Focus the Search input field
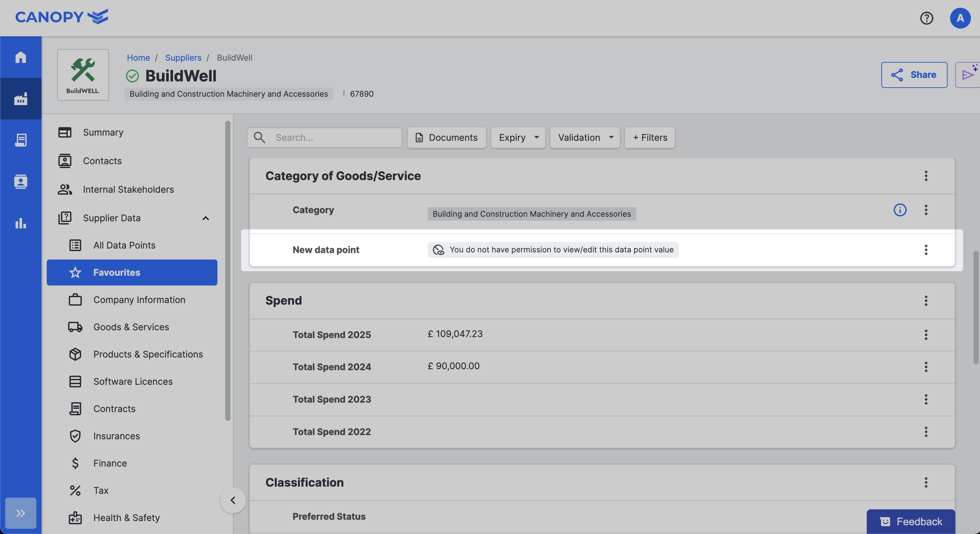The height and width of the screenshot is (534, 980). 324,137
